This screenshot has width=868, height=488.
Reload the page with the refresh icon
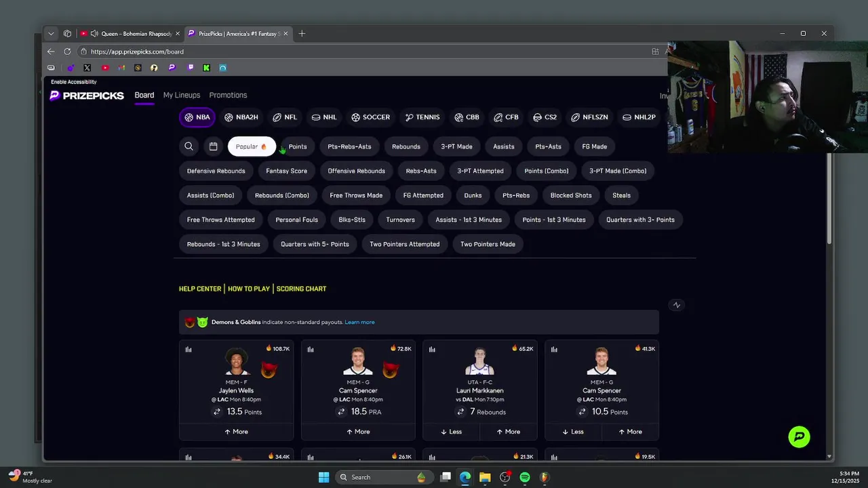(x=67, y=52)
